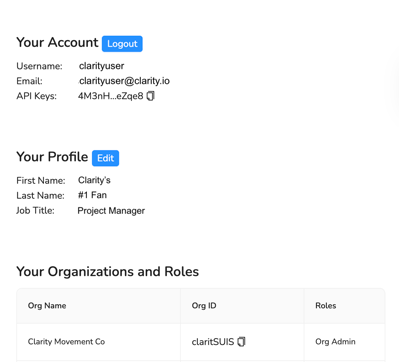Click the Job Title: label
Image resolution: width=399 pixels, height=362 pixels.
[x=35, y=211]
